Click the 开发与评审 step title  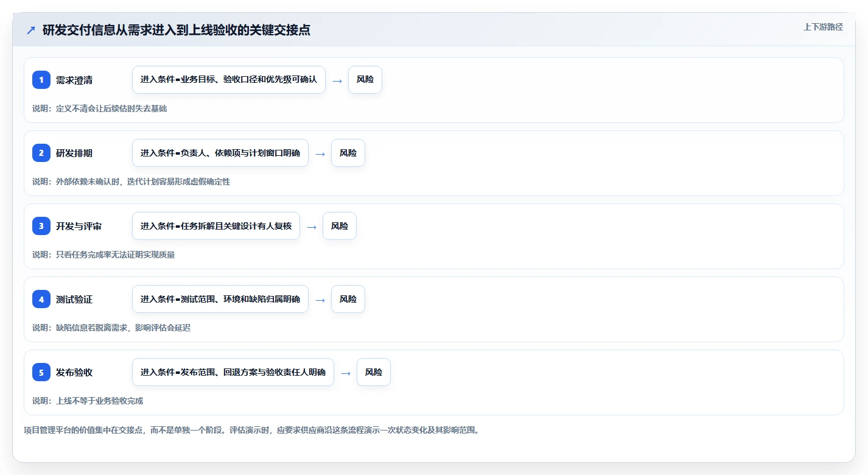pos(79,226)
